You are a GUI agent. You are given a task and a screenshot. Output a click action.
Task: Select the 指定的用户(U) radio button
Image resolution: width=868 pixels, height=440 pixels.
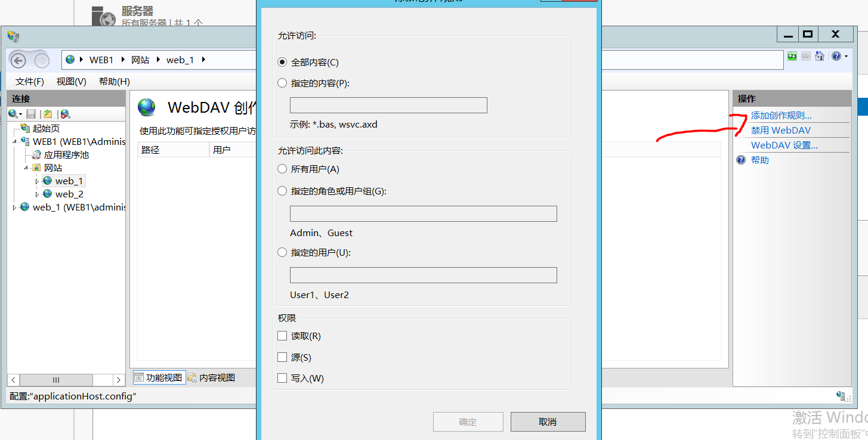coord(282,253)
